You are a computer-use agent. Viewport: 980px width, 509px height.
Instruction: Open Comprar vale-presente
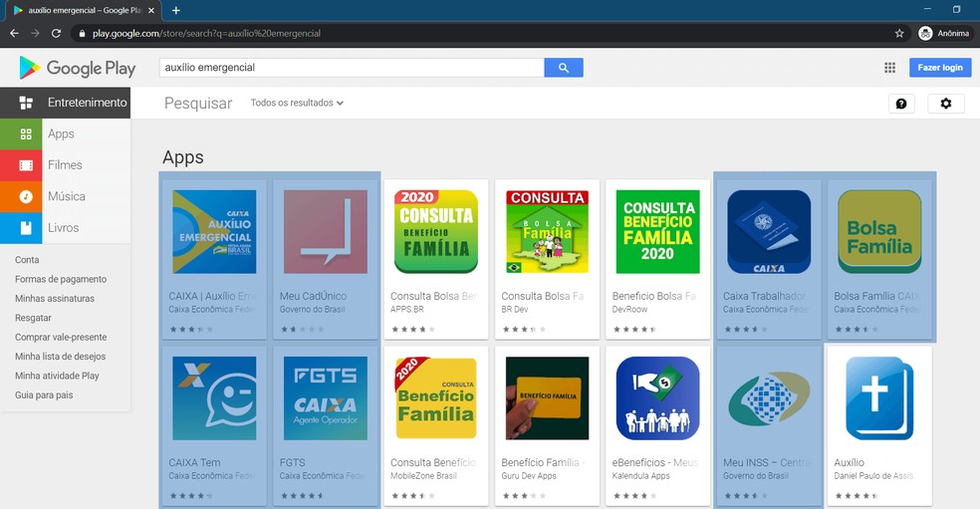coord(61,337)
